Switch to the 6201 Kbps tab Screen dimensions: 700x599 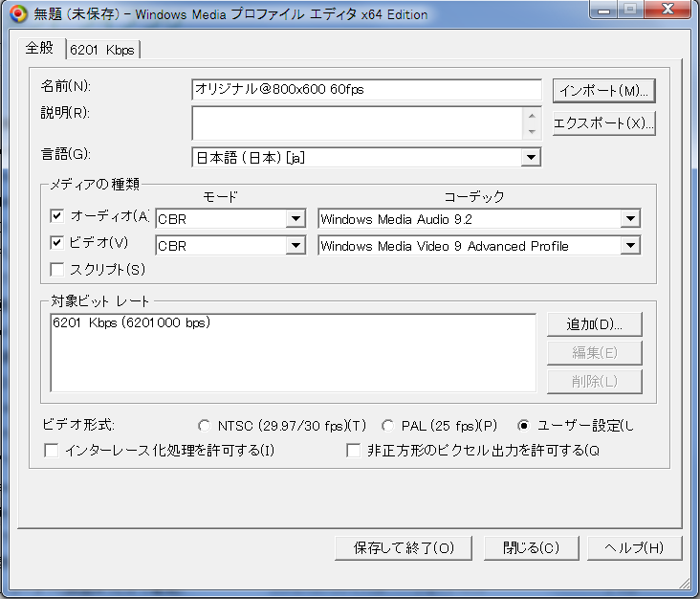pos(101,50)
